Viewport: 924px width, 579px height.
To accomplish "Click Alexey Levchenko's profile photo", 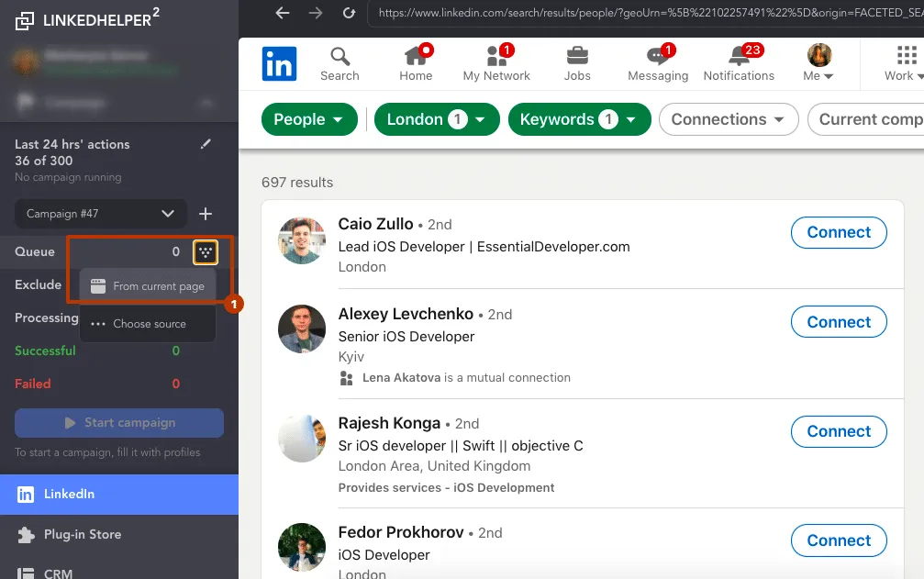I will tap(302, 328).
